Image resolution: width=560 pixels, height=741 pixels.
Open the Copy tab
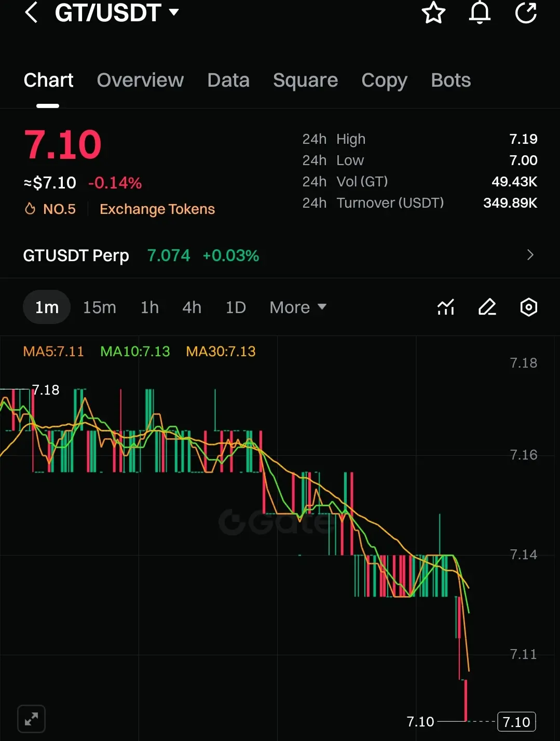coord(384,80)
